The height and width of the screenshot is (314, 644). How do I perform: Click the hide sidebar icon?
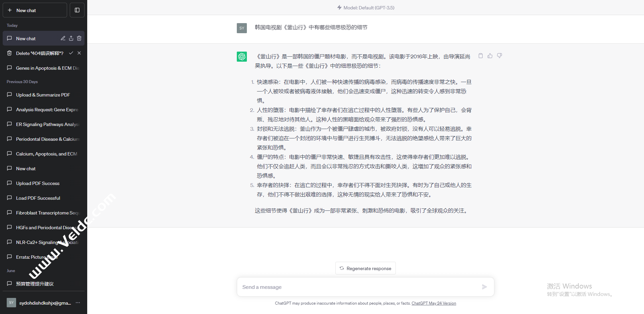coord(77,10)
